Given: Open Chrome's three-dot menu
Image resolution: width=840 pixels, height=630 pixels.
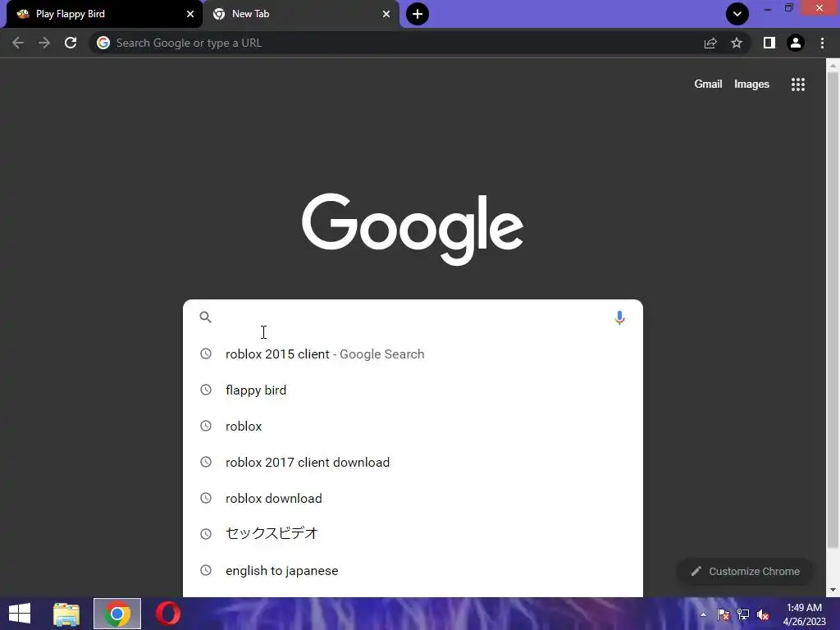Looking at the screenshot, I should [822, 43].
